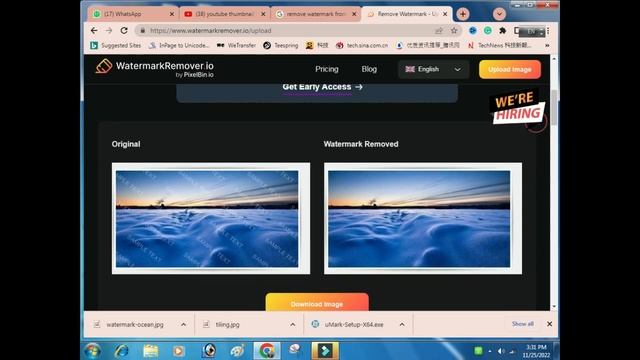Expand options for tiling.jpg download
Image resolution: width=640 pixels, height=360 pixels.
(x=293, y=324)
